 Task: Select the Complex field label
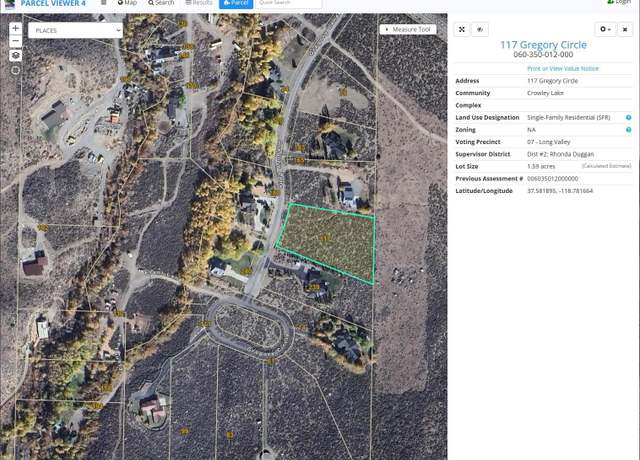[468, 105]
